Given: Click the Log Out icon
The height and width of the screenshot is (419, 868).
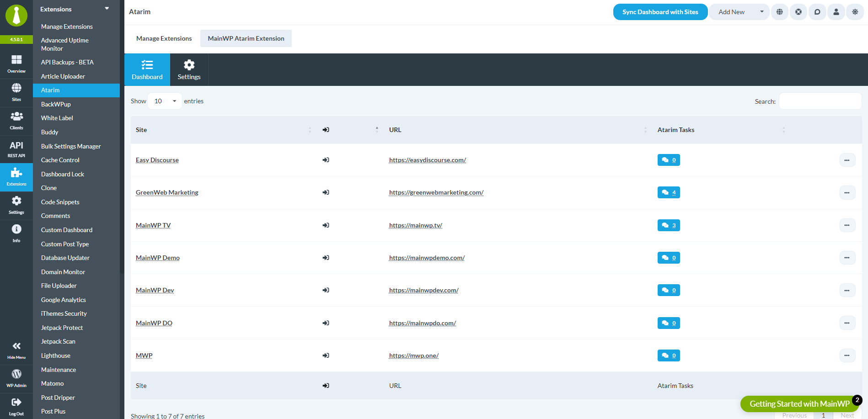Looking at the screenshot, I should coord(16,406).
